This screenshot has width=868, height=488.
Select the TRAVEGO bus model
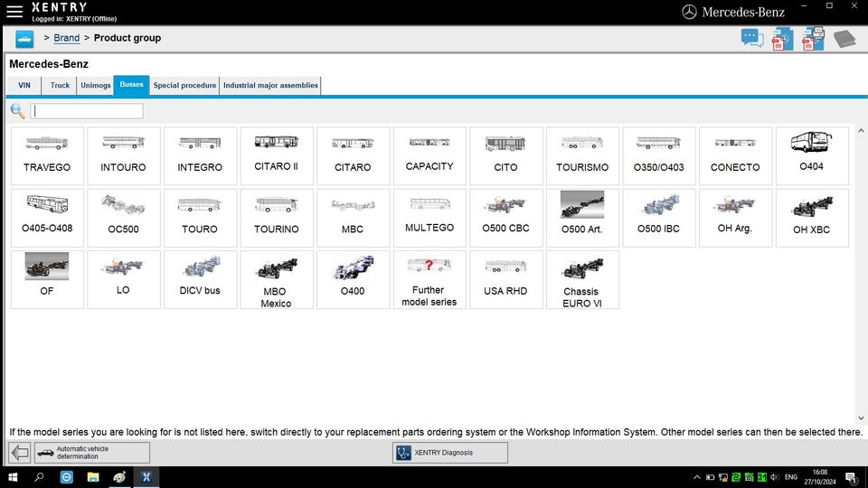click(47, 155)
